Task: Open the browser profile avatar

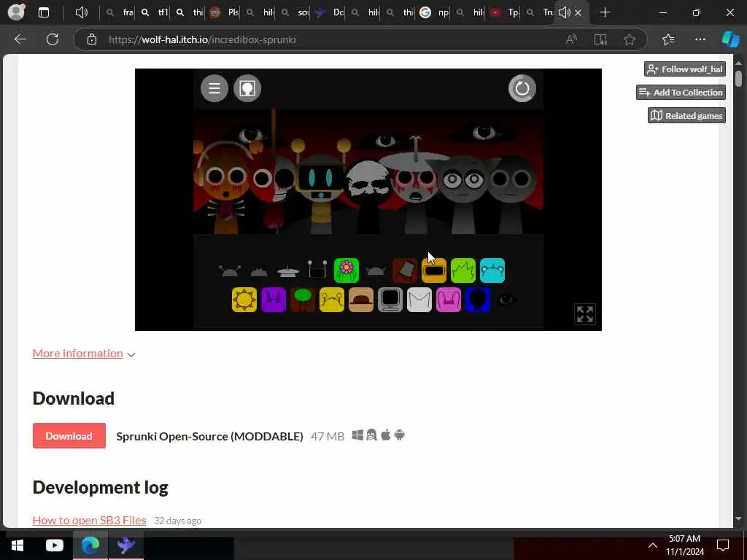Action: coord(16,12)
